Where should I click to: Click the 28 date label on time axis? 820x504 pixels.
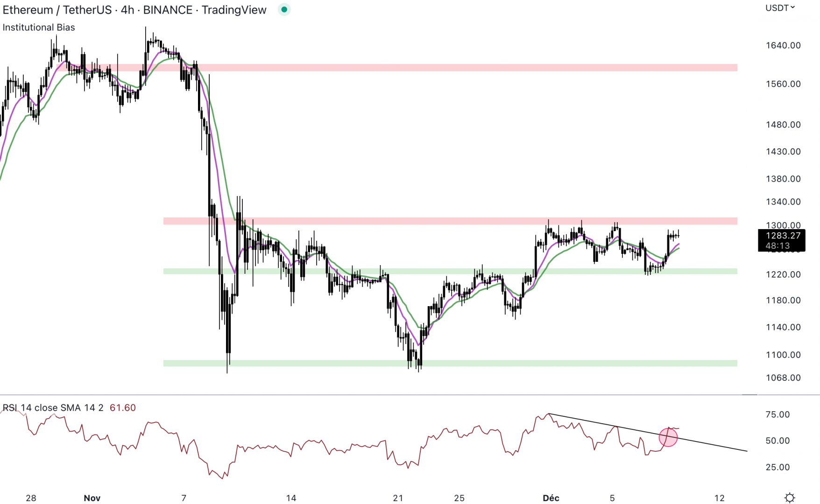[x=31, y=498]
